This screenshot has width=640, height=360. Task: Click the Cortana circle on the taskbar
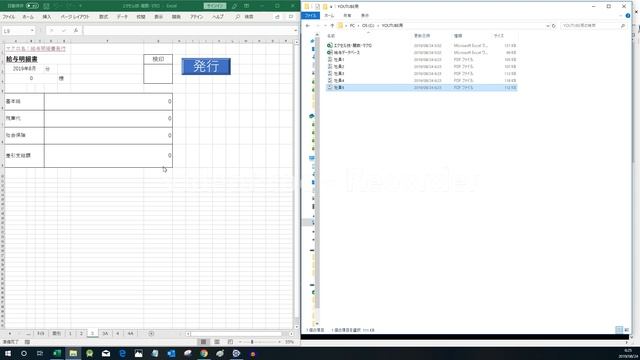(x=24, y=353)
